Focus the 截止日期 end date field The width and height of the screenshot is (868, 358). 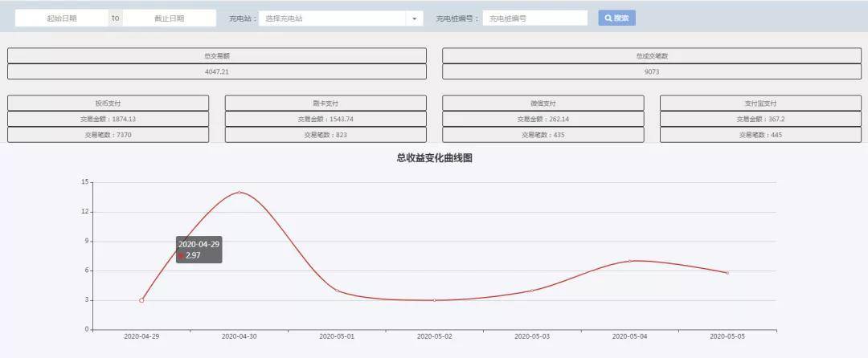(170, 18)
